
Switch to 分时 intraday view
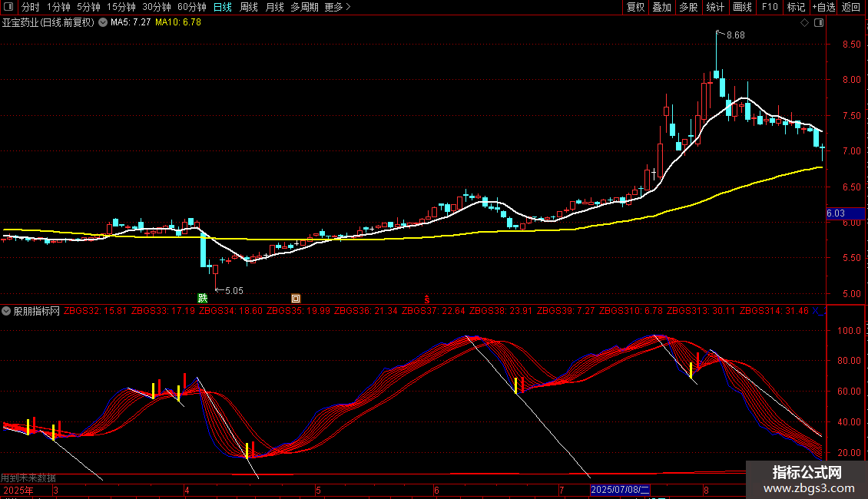31,7
